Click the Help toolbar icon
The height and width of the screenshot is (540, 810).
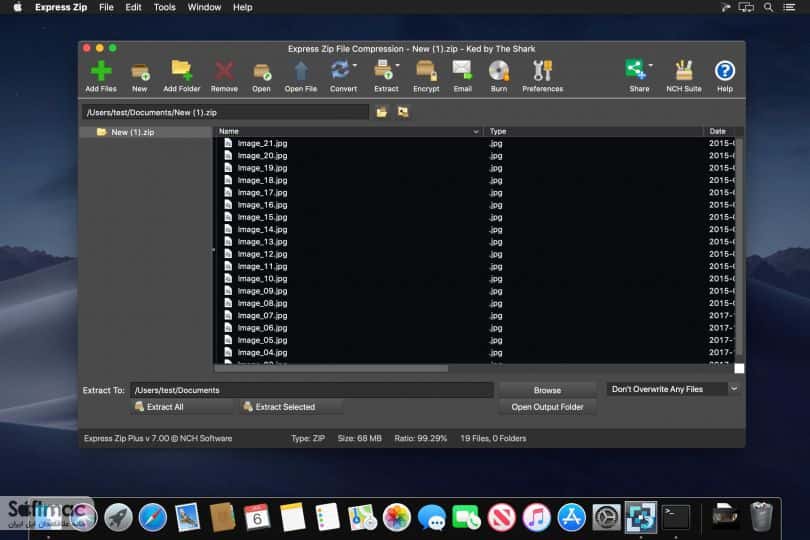(x=725, y=75)
